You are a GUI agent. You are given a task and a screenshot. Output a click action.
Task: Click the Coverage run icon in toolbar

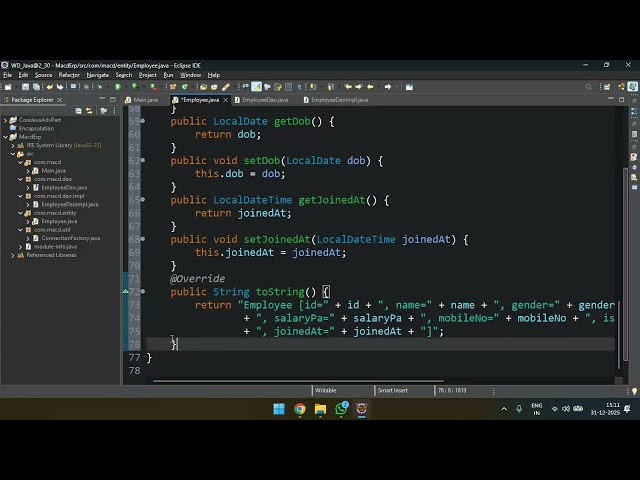[x=135, y=87]
